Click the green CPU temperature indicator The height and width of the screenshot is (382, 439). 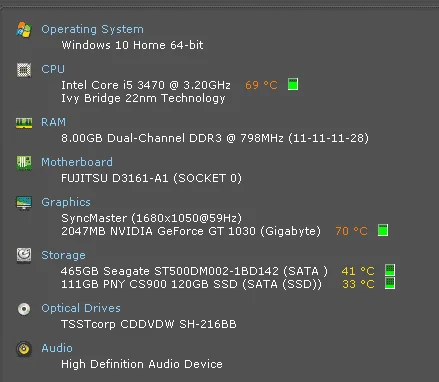tap(293, 84)
